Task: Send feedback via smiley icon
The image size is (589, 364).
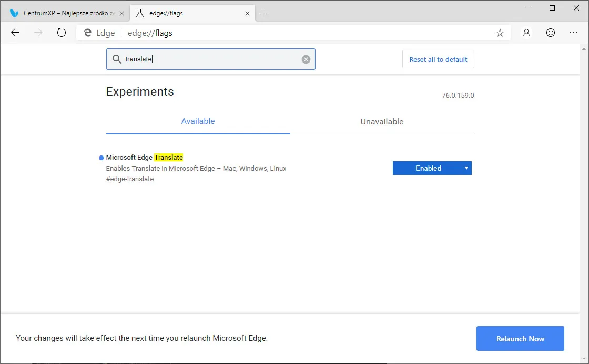Action: pyautogui.click(x=550, y=33)
